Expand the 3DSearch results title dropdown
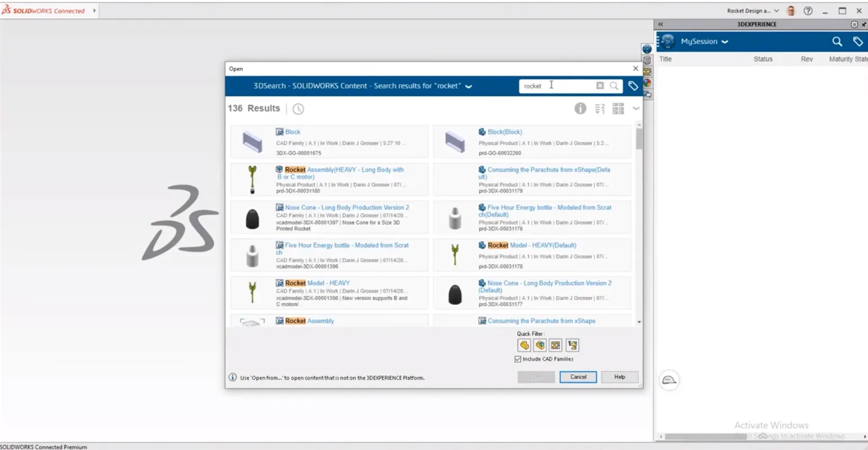Screen dimensions: 868x450 pos(469,87)
